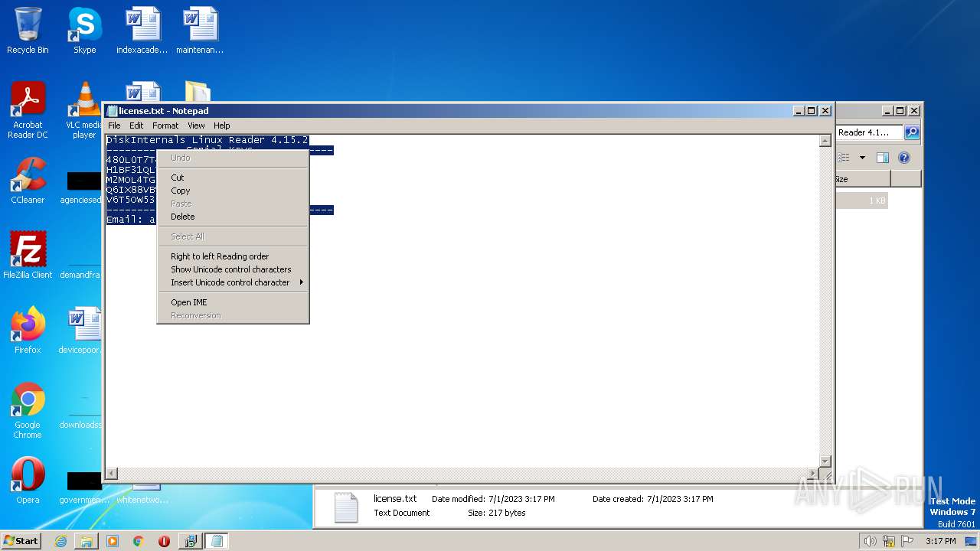Choose Copy from the context menu
980x551 pixels.
tap(233, 191)
